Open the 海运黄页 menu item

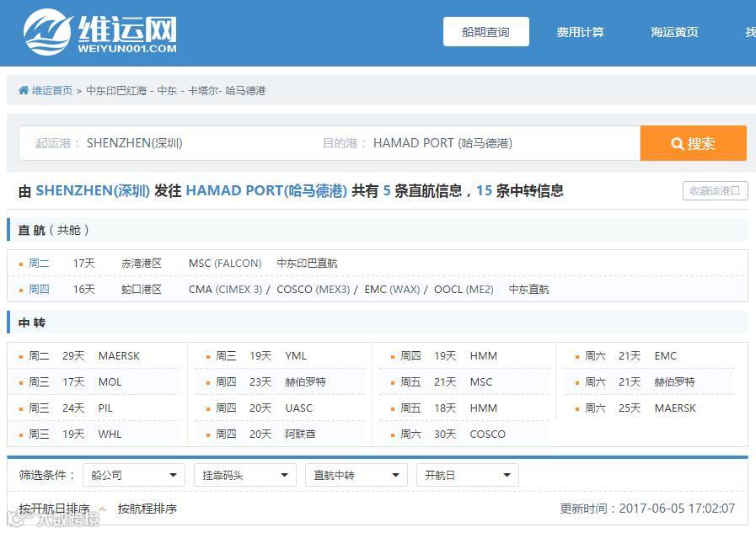point(674,32)
